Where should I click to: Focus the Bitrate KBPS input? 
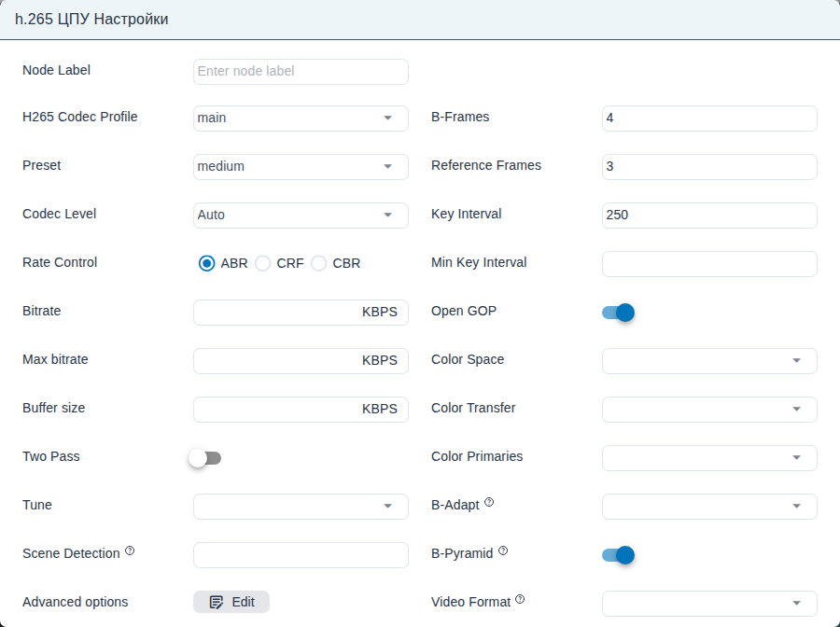click(x=301, y=313)
